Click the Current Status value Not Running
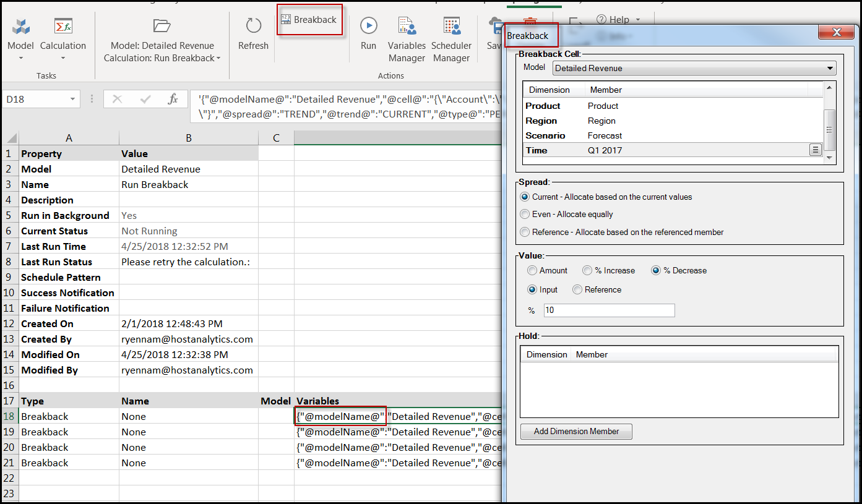Image resolution: width=862 pixels, height=504 pixels. click(189, 231)
